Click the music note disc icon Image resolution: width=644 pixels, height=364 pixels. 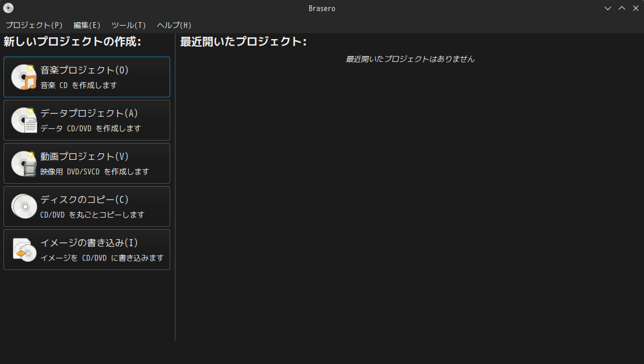pyautogui.click(x=24, y=77)
